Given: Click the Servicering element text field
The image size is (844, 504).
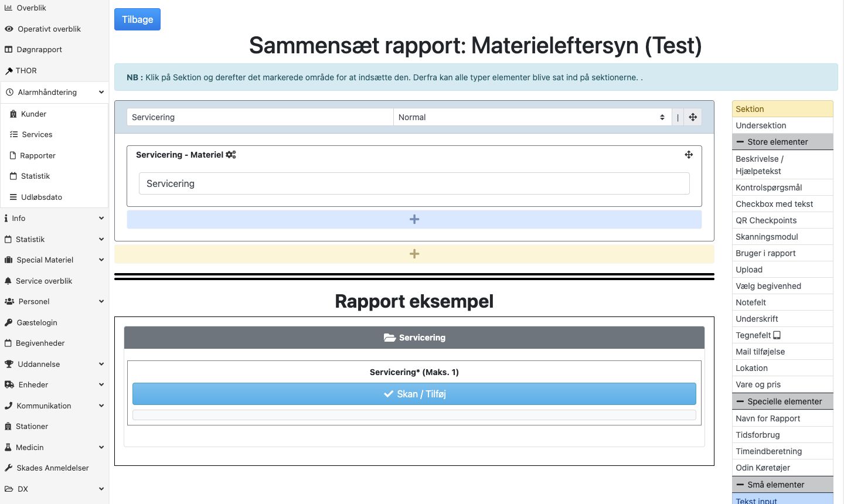Looking at the screenshot, I should click(x=414, y=183).
